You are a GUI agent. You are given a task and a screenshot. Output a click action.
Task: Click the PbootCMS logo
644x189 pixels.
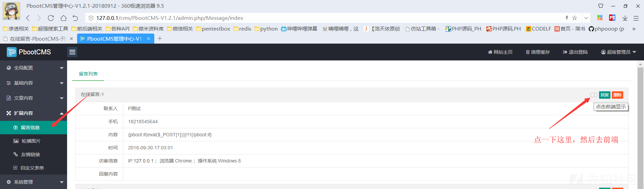[x=29, y=52]
